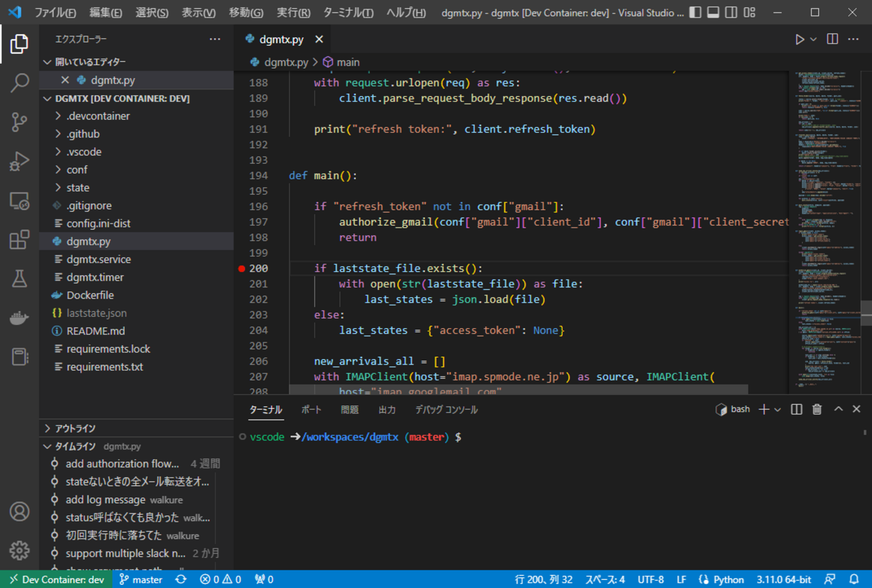Collapse the タイムライン section
The image size is (872, 588).
(x=136, y=446)
